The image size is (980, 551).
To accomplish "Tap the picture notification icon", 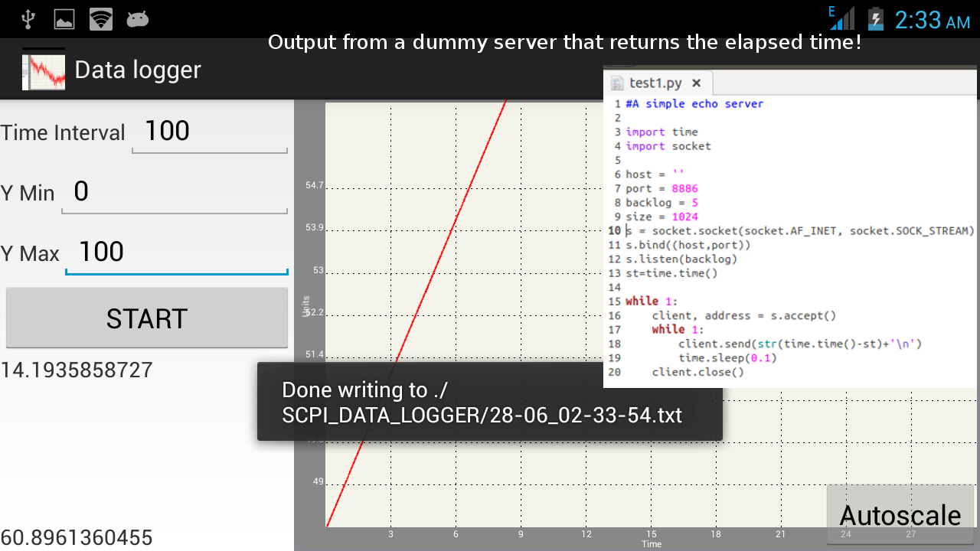I will click(x=64, y=19).
